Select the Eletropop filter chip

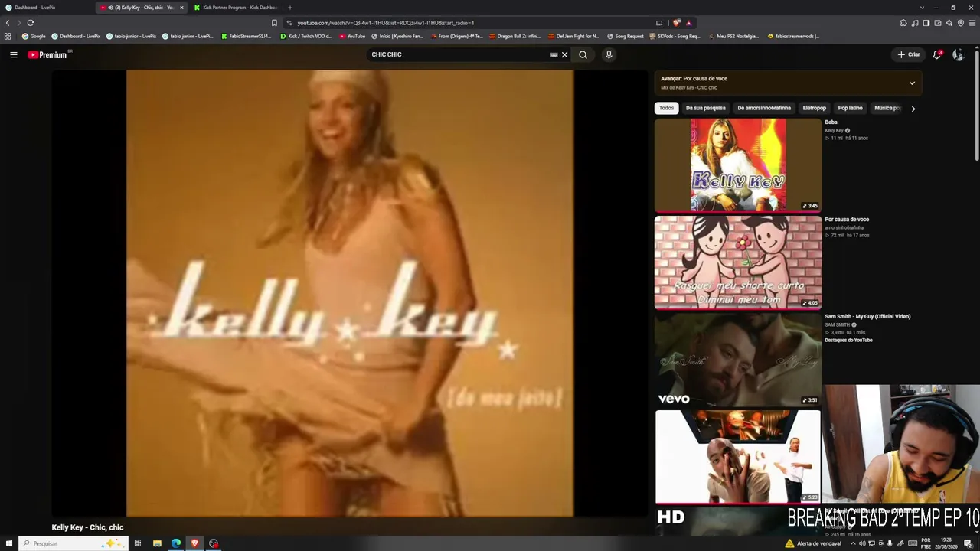815,108
